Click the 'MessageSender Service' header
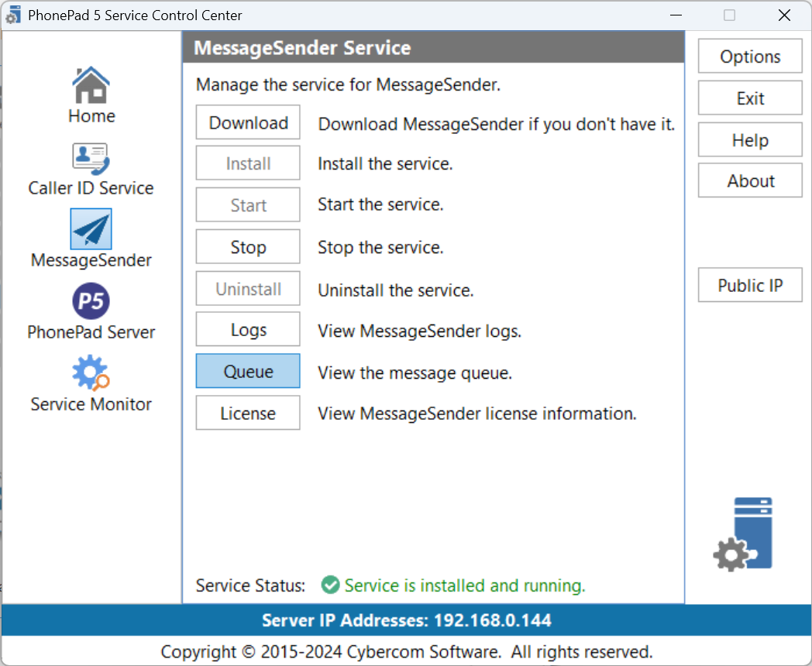Image resolution: width=812 pixels, height=666 pixels. coord(302,47)
